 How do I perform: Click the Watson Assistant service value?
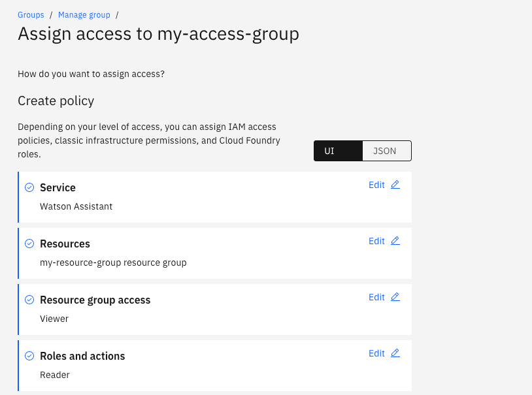pyautogui.click(x=76, y=206)
